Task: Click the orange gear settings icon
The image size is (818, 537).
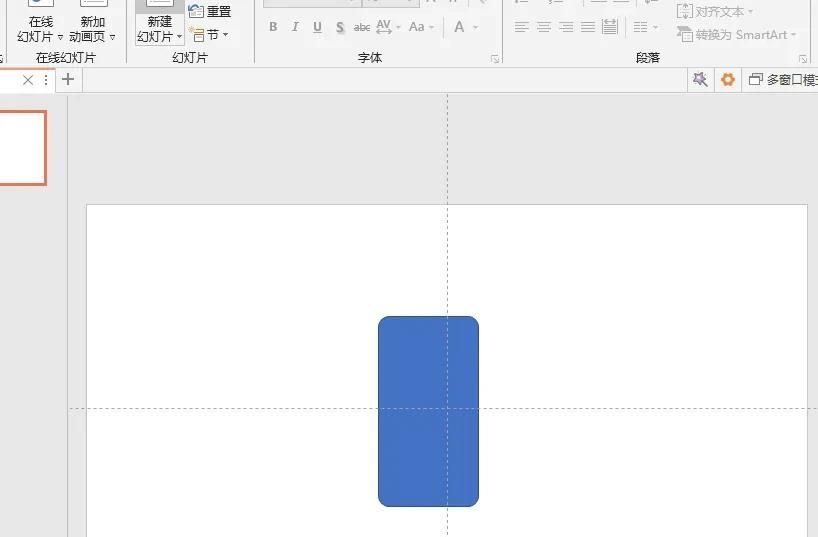Action: pyautogui.click(x=728, y=79)
